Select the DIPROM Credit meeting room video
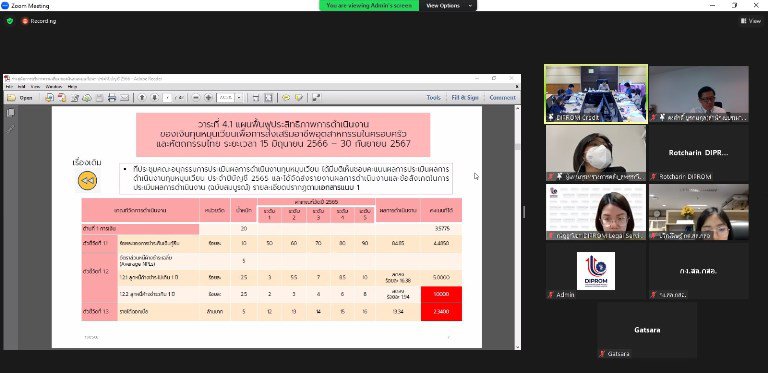The height and width of the screenshot is (373, 768). pyautogui.click(x=596, y=94)
